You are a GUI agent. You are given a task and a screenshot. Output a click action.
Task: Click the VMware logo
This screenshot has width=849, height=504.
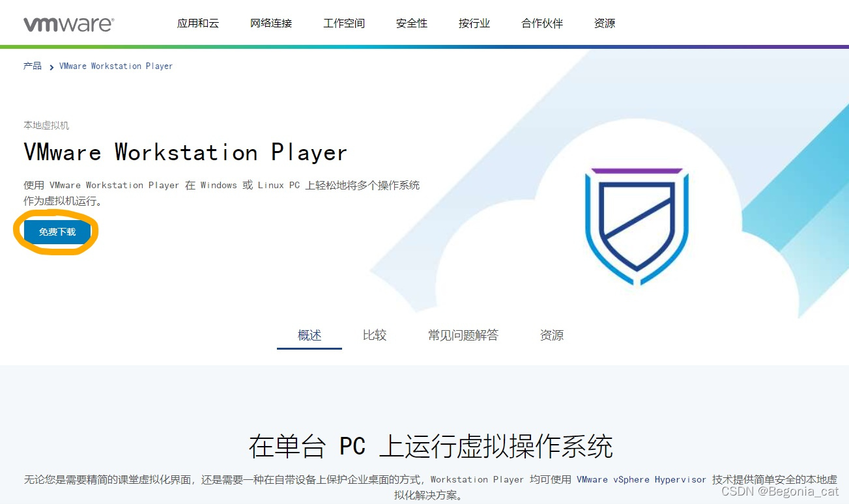68,24
